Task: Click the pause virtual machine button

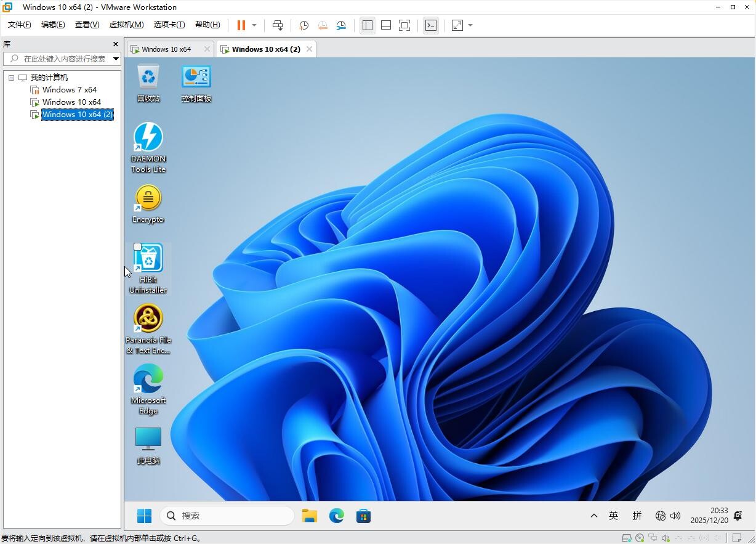Action: tap(241, 25)
